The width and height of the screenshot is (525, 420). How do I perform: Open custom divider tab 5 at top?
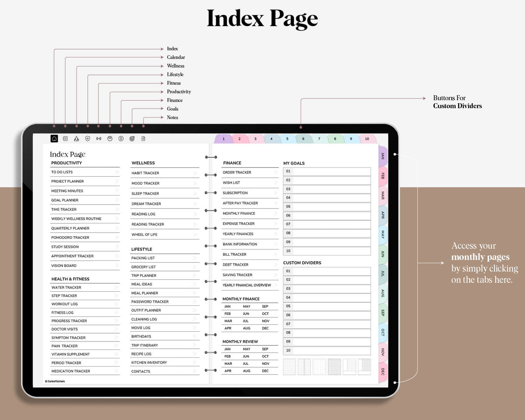(x=287, y=139)
